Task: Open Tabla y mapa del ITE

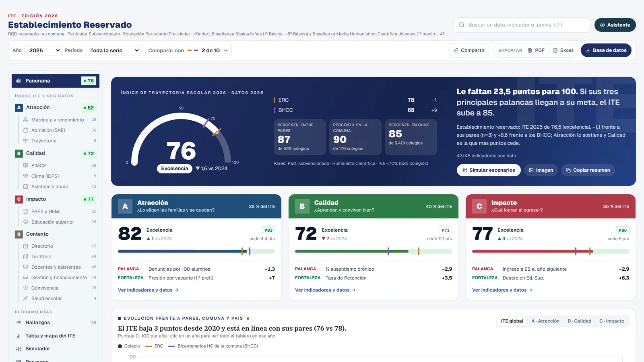Action: point(56,336)
